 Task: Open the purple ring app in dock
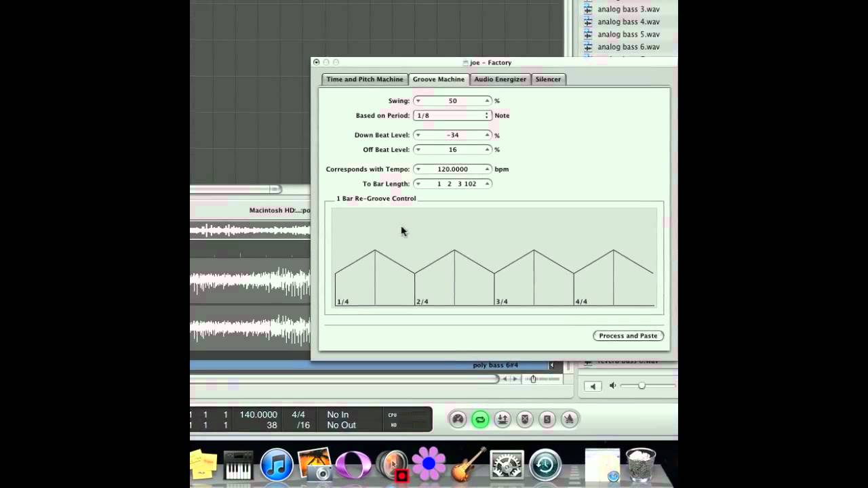(x=353, y=466)
